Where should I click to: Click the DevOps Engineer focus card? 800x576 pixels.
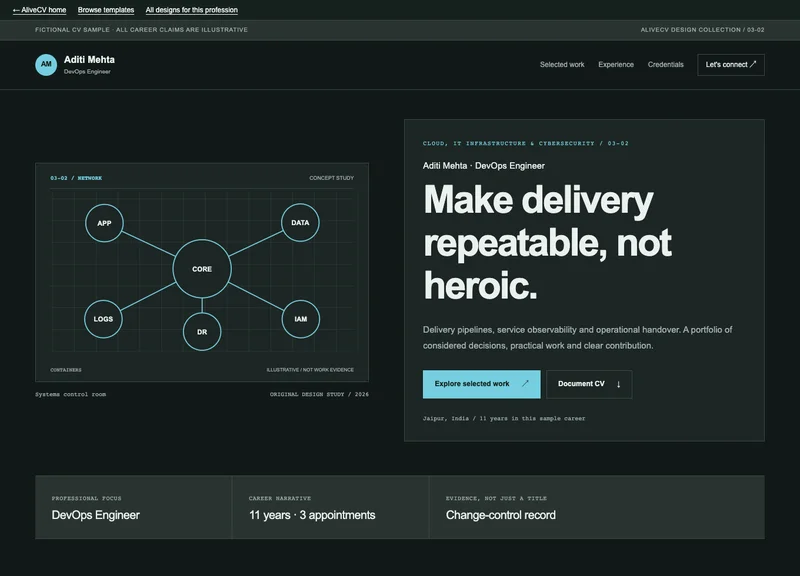pos(134,507)
